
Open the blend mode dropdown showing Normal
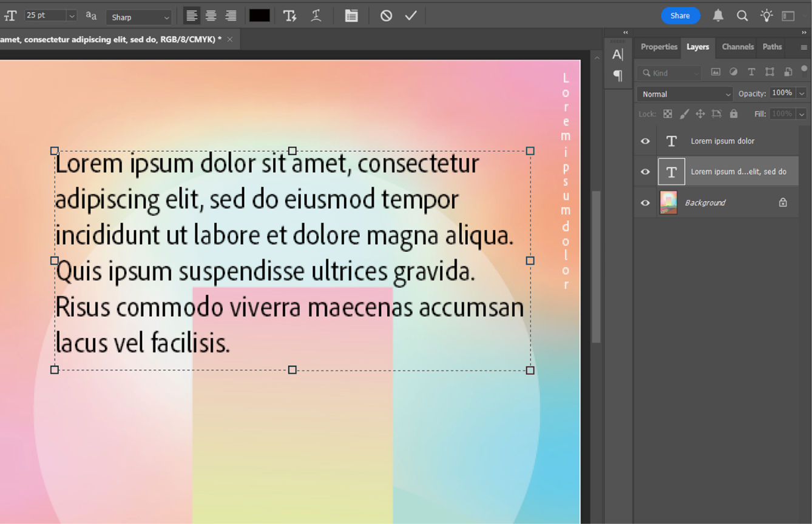click(685, 94)
